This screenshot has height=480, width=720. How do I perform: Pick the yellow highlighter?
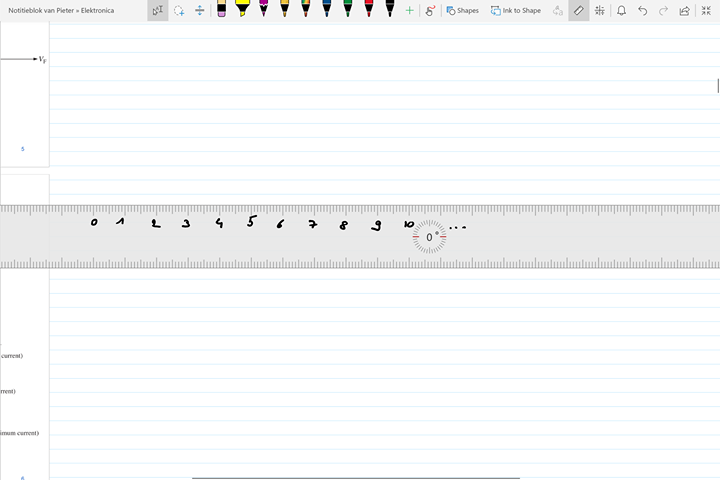[242, 9]
